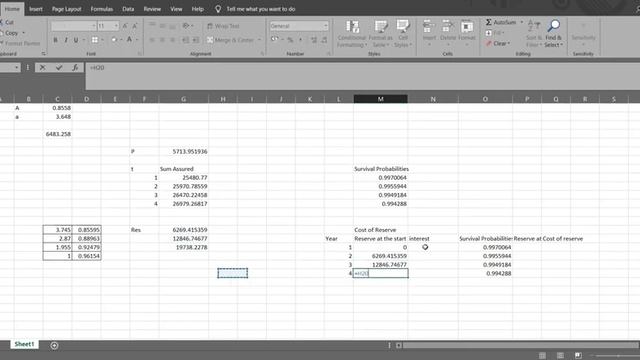Click Center alignment icon
The width and height of the screenshot is (640, 360).
click(162, 40)
